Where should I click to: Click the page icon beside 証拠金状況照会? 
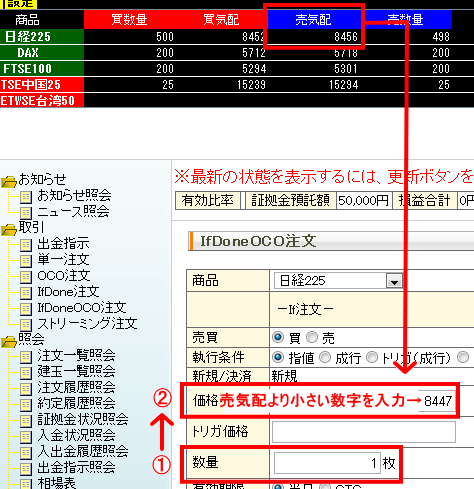tap(26, 421)
